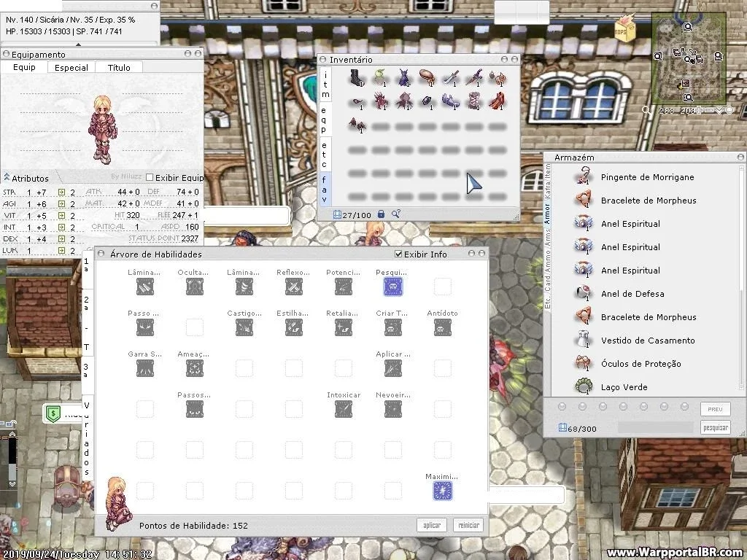Toggle the Exibir Info checkbox
The width and height of the screenshot is (747, 560).
[399, 254]
